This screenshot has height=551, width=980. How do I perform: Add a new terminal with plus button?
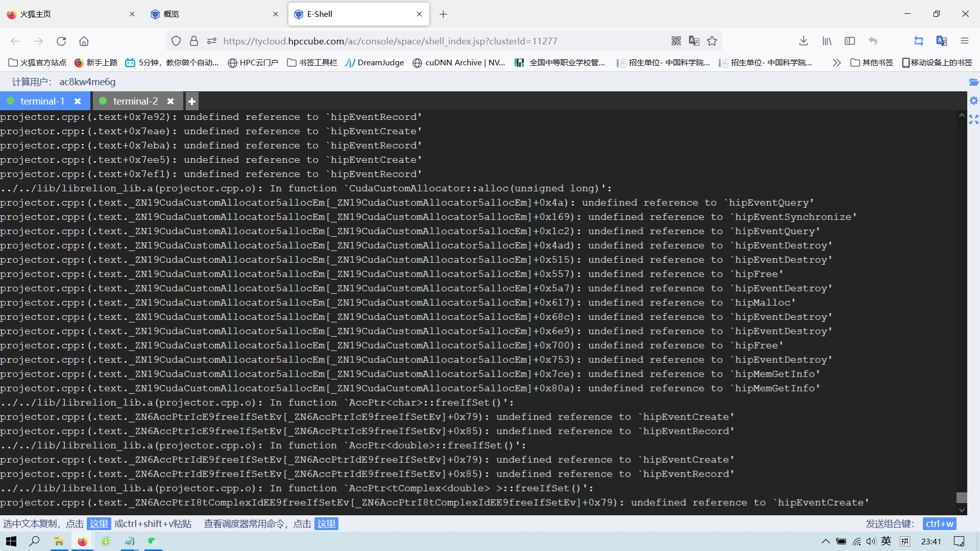click(192, 102)
